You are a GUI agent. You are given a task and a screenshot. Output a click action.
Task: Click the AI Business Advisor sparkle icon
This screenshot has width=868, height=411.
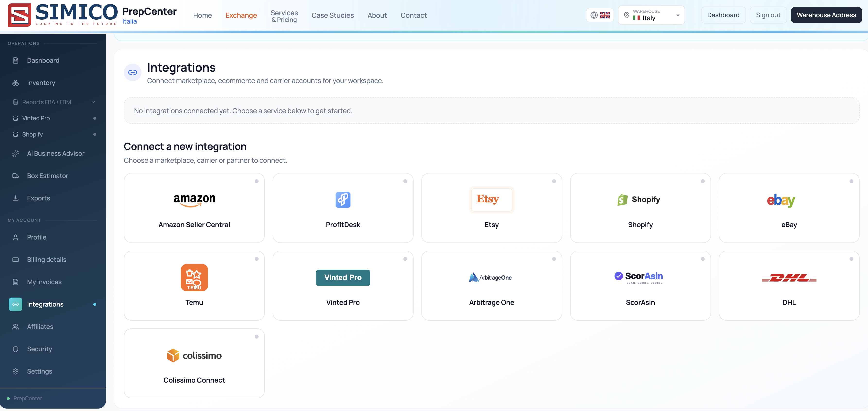point(16,154)
